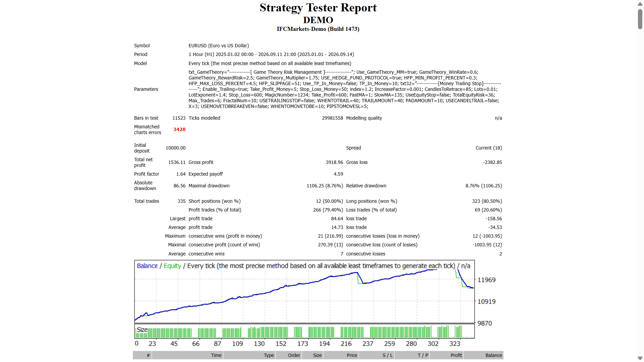Click the Total net profit value 1536.11

click(x=177, y=162)
